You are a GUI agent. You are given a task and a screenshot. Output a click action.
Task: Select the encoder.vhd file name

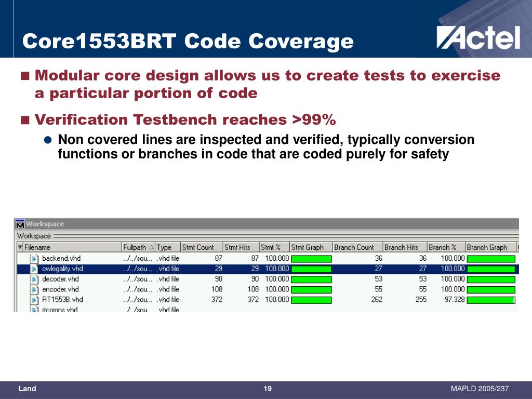tap(60, 289)
